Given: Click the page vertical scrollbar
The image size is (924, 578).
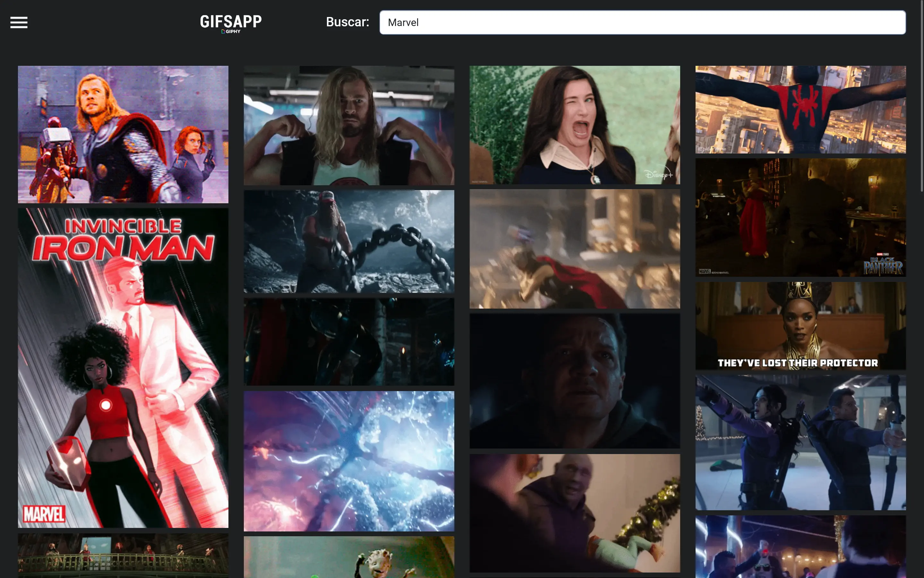Looking at the screenshot, I should point(922,96).
